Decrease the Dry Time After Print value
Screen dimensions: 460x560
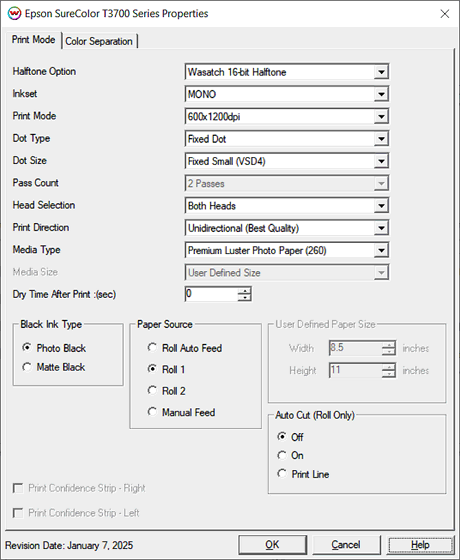click(245, 298)
